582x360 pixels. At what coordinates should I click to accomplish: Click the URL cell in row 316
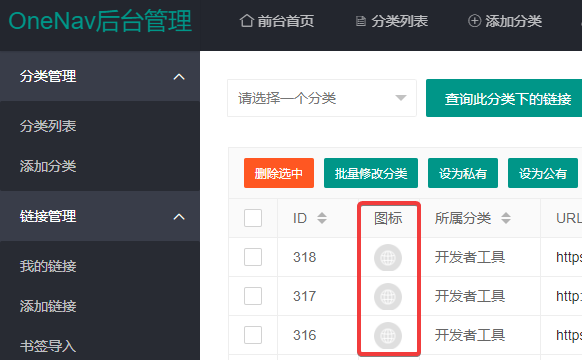coord(569,335)
